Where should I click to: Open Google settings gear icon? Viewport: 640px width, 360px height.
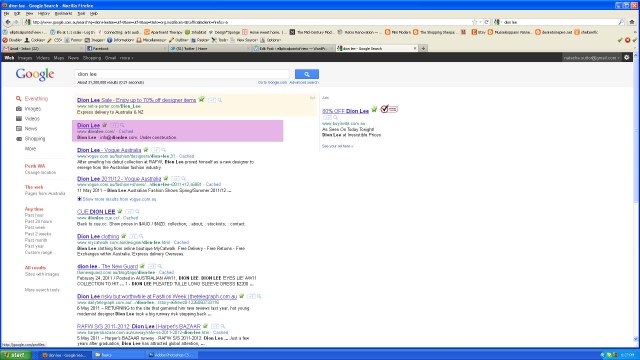pyautogui.click(x=627, y=58)
